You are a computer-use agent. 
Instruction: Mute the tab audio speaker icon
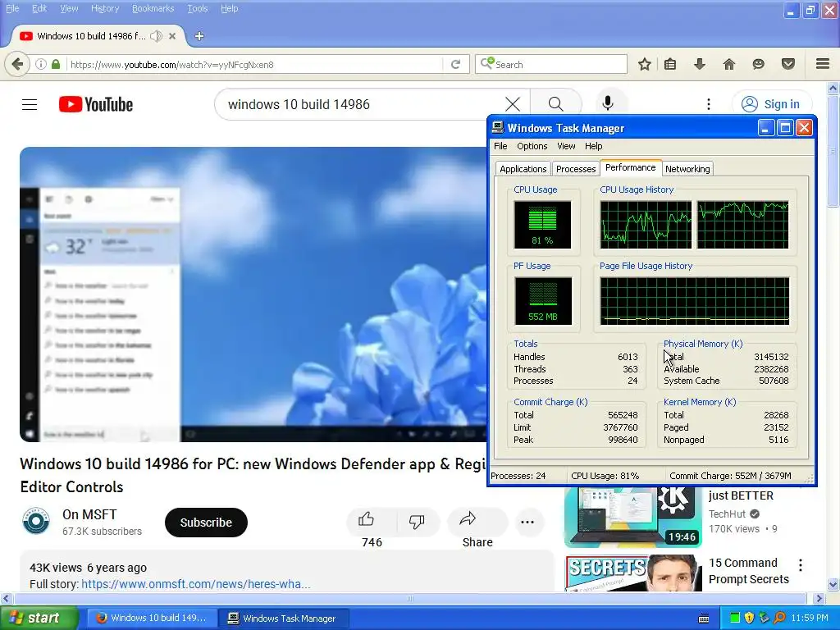156,36
